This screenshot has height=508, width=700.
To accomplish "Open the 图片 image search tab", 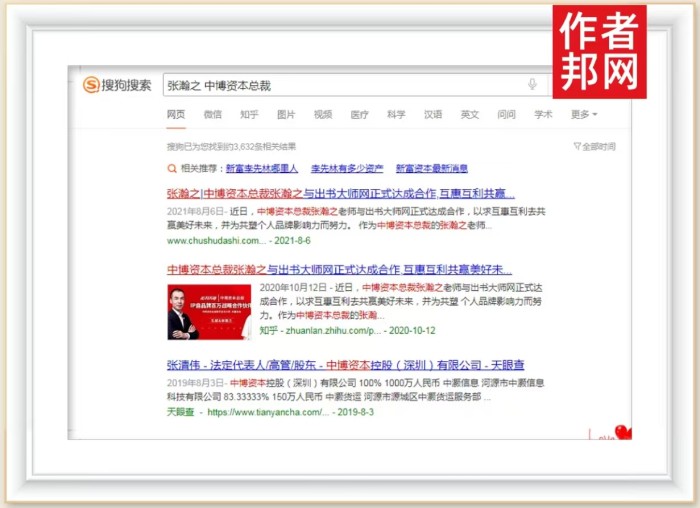I will point(286,115).
